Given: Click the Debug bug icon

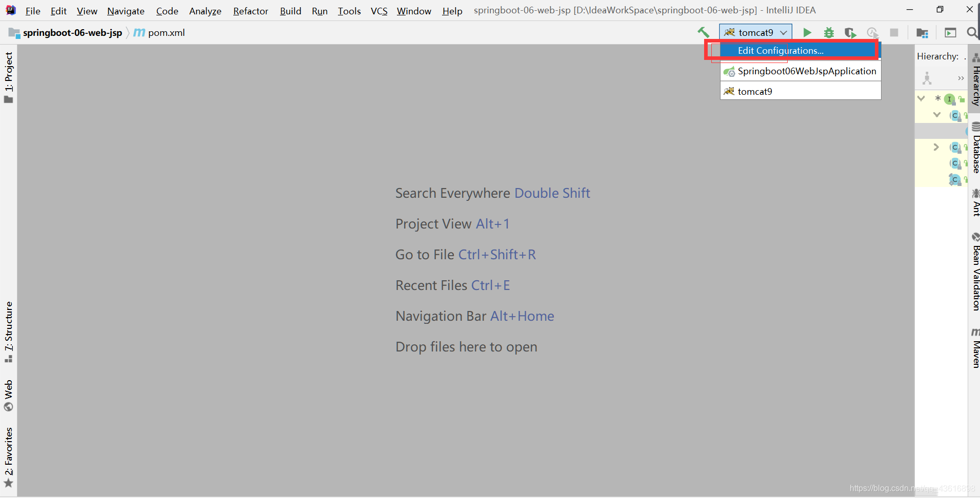Looking at the screenshot, I should [x=829, y=32].
